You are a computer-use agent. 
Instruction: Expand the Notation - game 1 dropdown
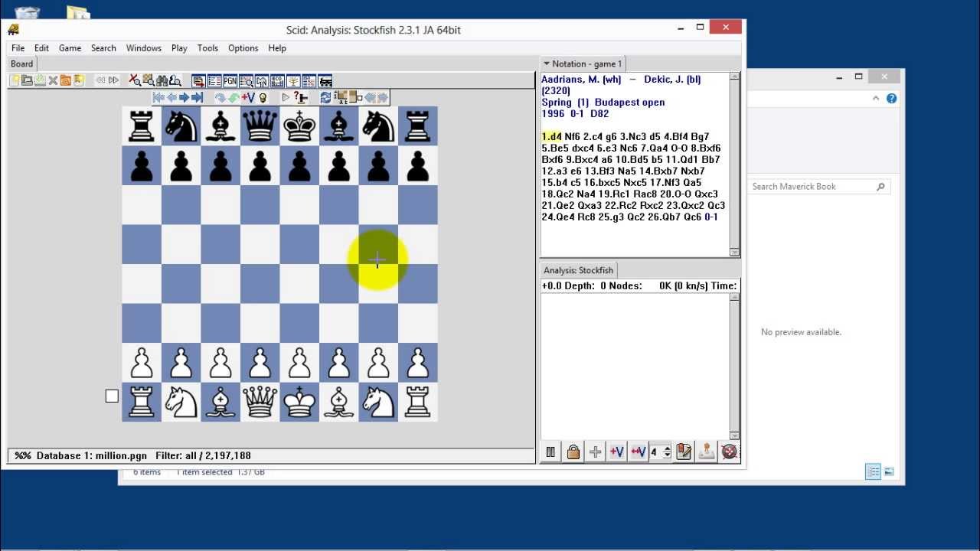click(547, 64)
